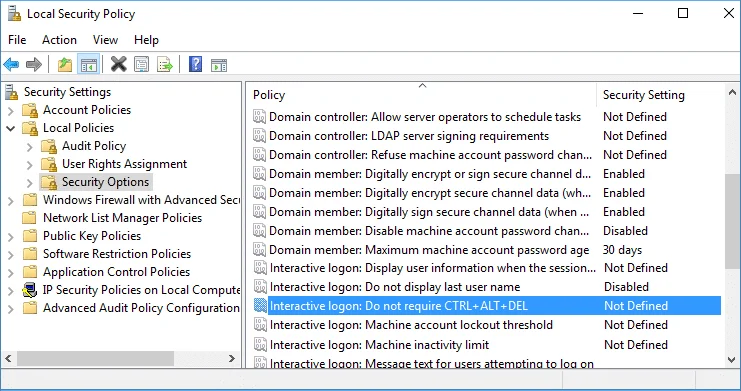The width and height of the screenshot is (741, 391).
Task: Click the Public Key Policies folder icon
Action: 30,236
